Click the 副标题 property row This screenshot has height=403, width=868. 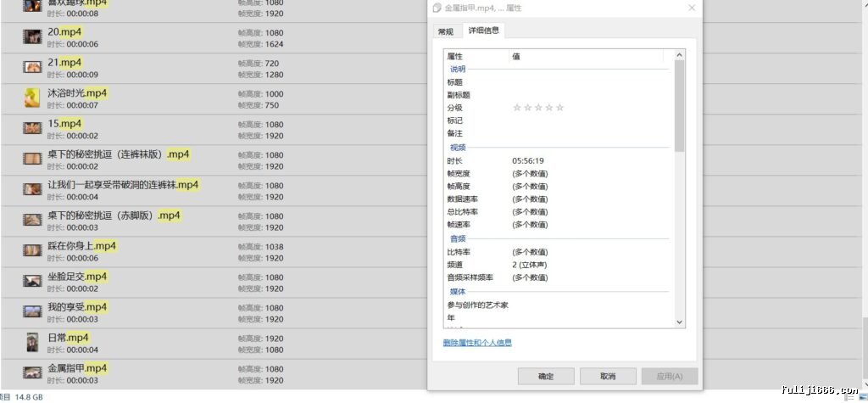coord(557,95)
